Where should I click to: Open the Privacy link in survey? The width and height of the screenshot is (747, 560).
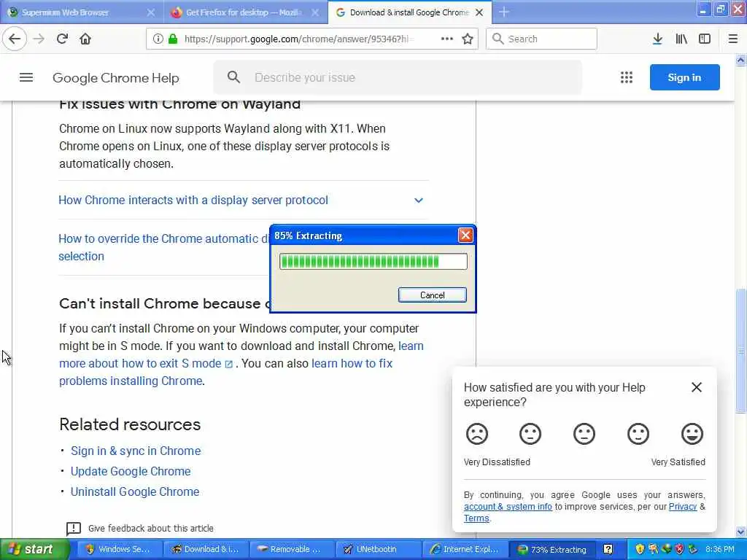coord(683,507)
